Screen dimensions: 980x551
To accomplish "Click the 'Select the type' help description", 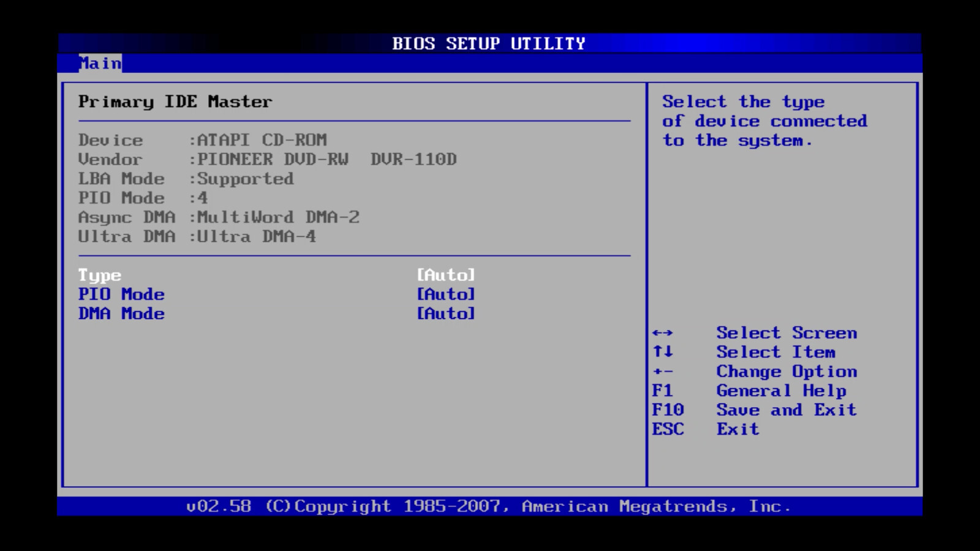I will tap(764, 121).
